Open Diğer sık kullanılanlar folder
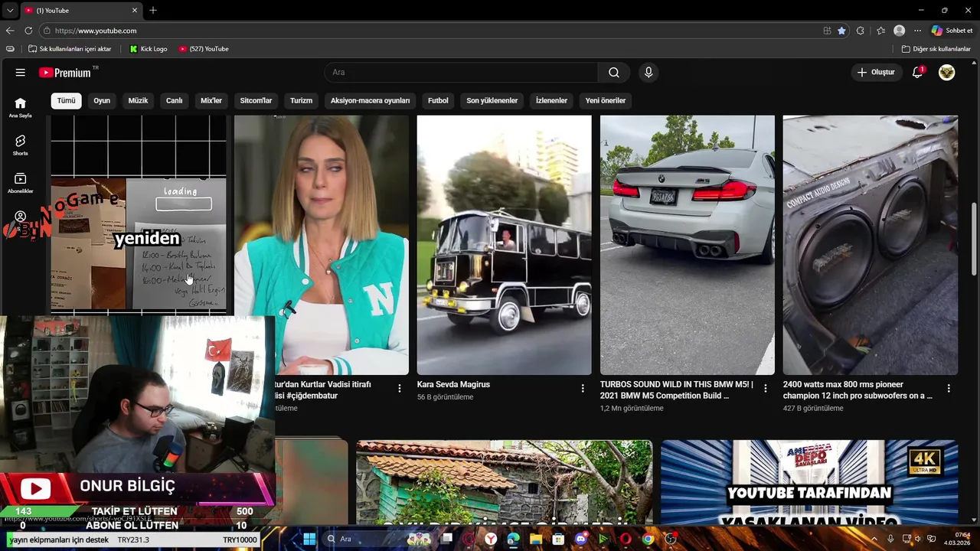This screenshot has width=980, height=551. pos(936,49)
